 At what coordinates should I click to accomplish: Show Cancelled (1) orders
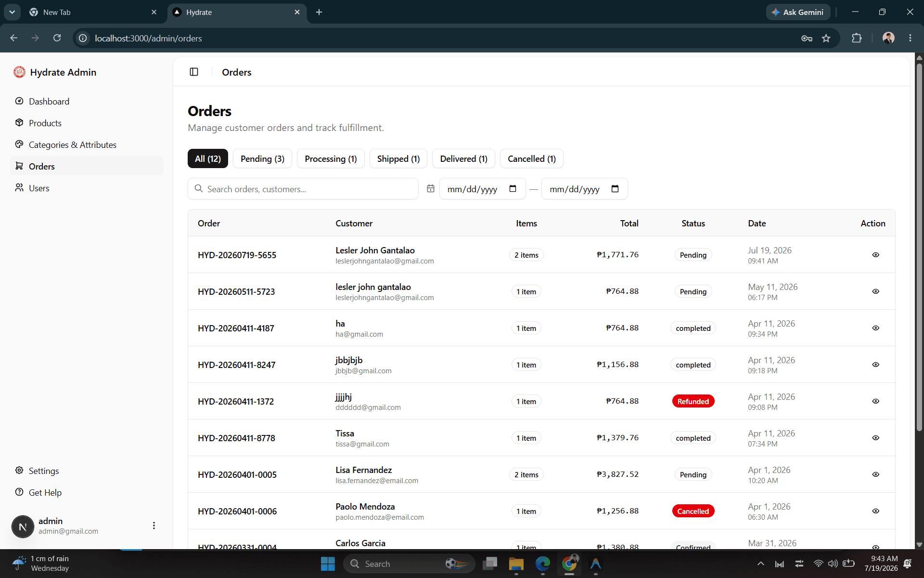532,159
